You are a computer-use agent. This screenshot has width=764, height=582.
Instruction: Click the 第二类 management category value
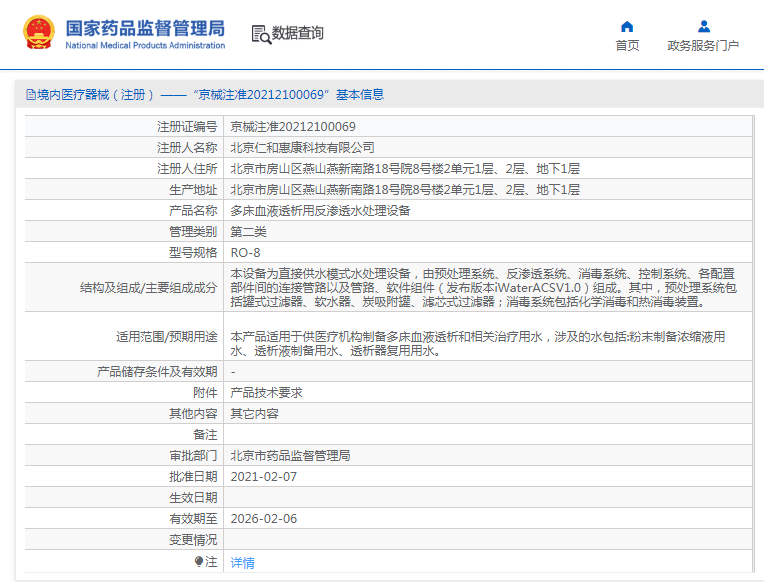point(248,232)
